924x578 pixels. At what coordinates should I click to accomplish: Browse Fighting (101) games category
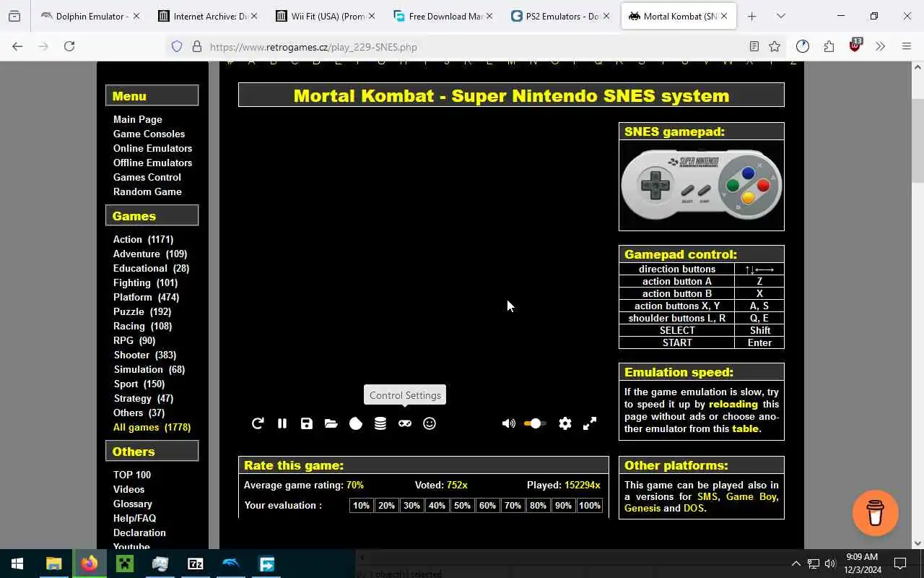click(x=145, y=282)
